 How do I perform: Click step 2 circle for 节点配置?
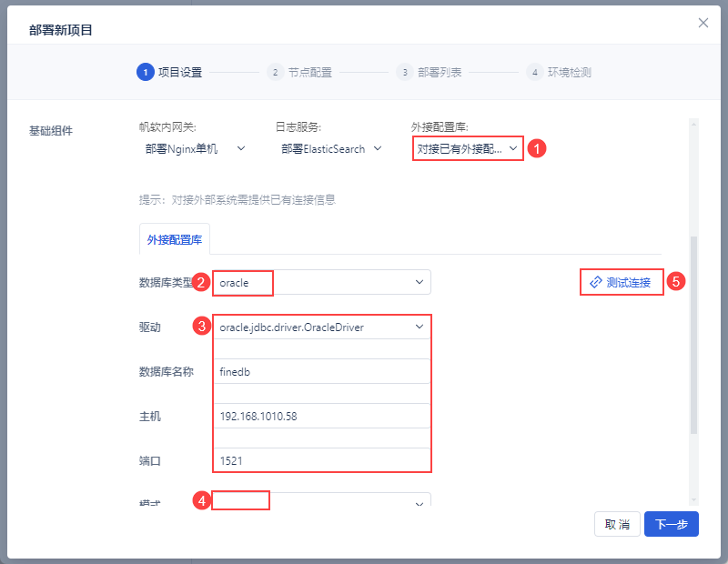pyautogui.click(x=275, y=73)
